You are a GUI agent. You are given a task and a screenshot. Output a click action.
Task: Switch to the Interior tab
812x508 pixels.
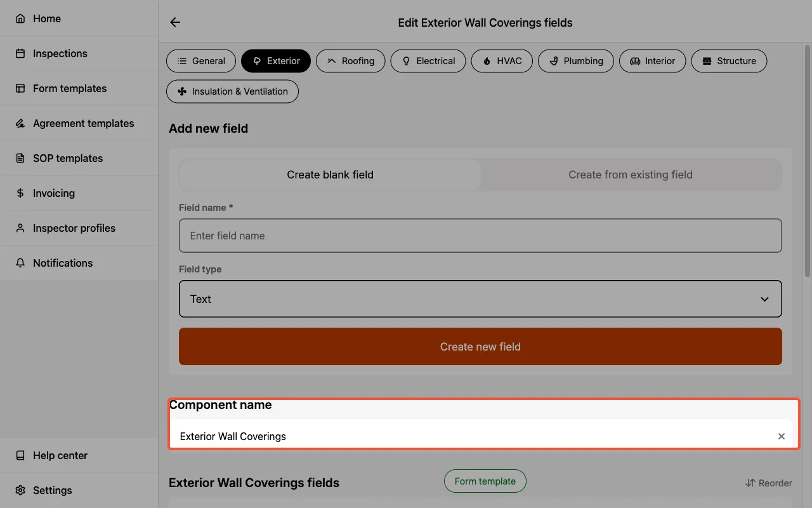[652, 61]
